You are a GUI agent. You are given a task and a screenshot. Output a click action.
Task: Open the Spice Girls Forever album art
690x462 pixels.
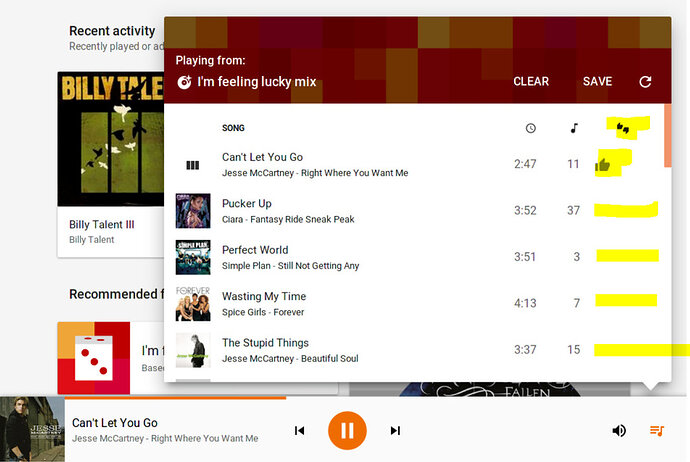pos(193,304)
